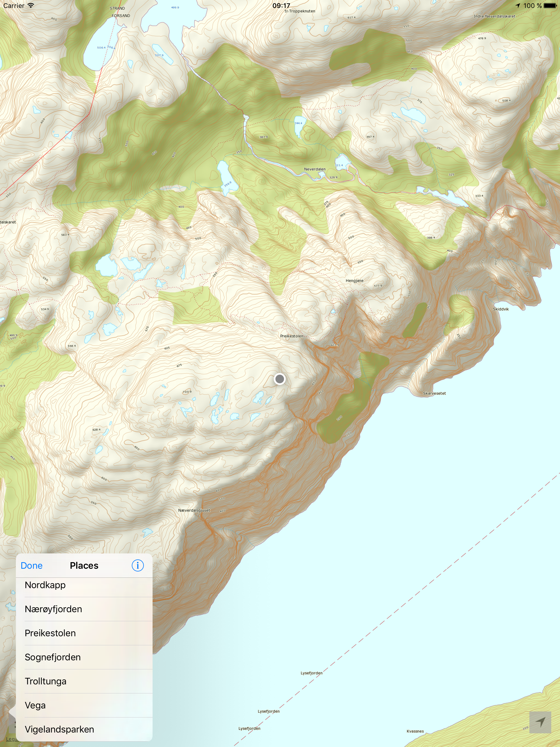
Task: Pick Trolltunga from the Places list
Action: click(x=84, y=681)
